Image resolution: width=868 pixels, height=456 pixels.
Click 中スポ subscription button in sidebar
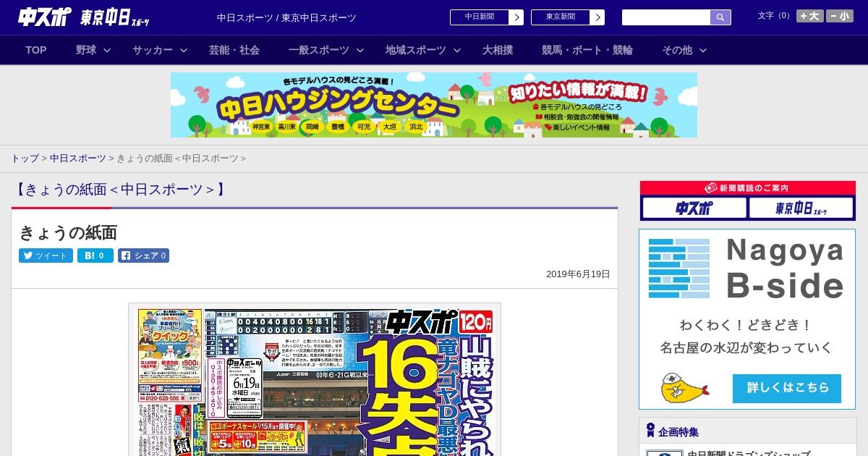tap(694, 208)
